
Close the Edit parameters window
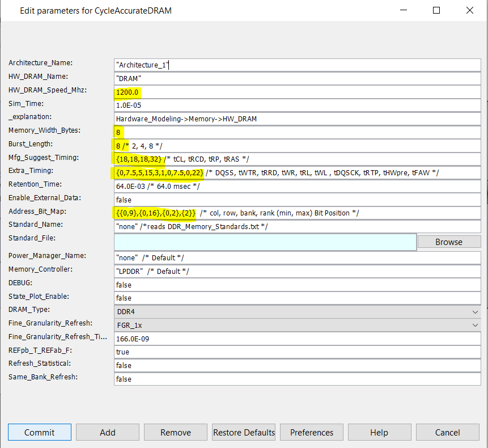point(470,10)
